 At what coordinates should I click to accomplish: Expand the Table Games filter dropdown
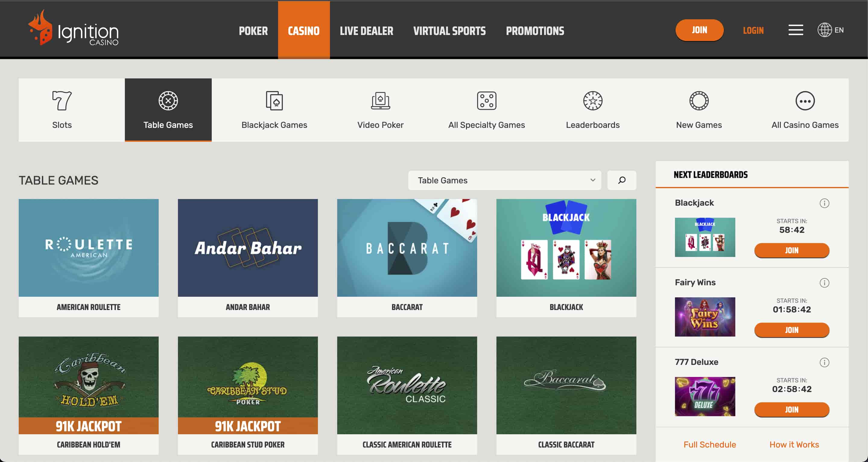click(505, 180)
